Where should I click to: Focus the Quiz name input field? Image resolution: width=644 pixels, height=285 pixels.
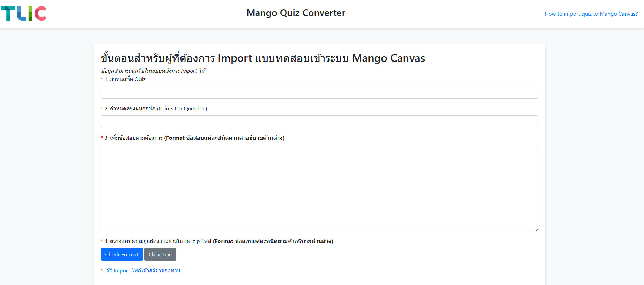coord(319,92)
